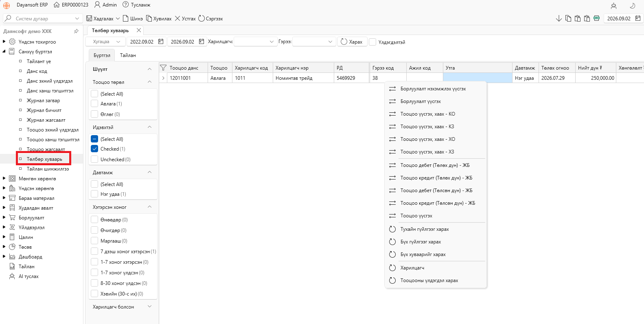Switch to the Бүртгэл tab
The width and height of the screenshot is (644, 324).
[x=102, y=55]
